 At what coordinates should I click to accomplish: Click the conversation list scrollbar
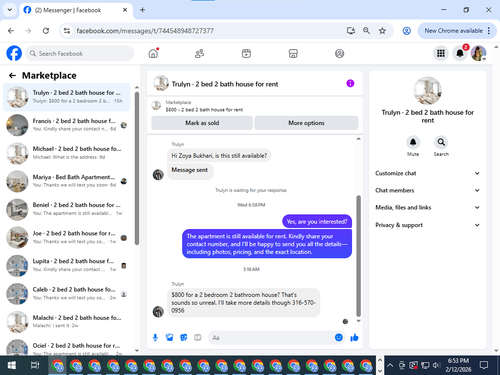(137, 168)
